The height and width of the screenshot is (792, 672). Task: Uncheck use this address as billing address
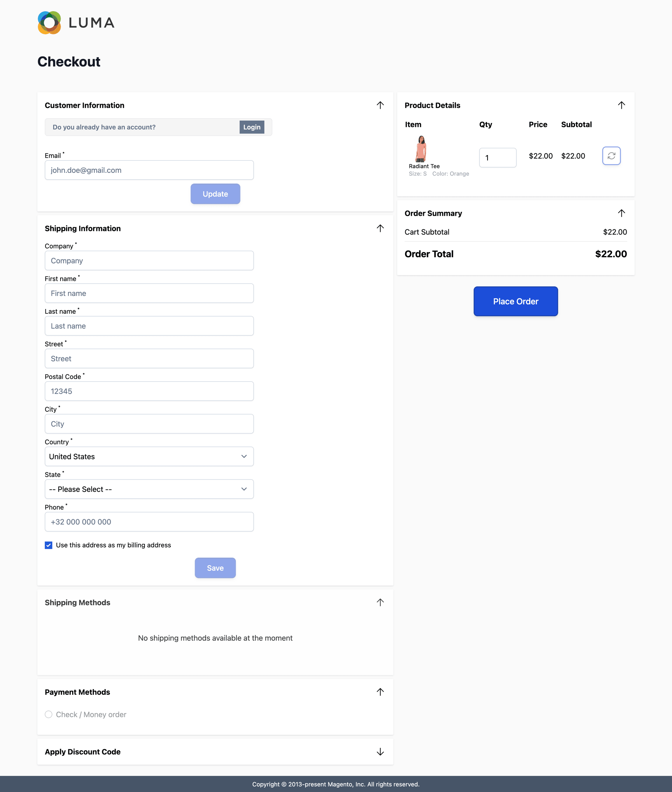click(x=48, y=545)
